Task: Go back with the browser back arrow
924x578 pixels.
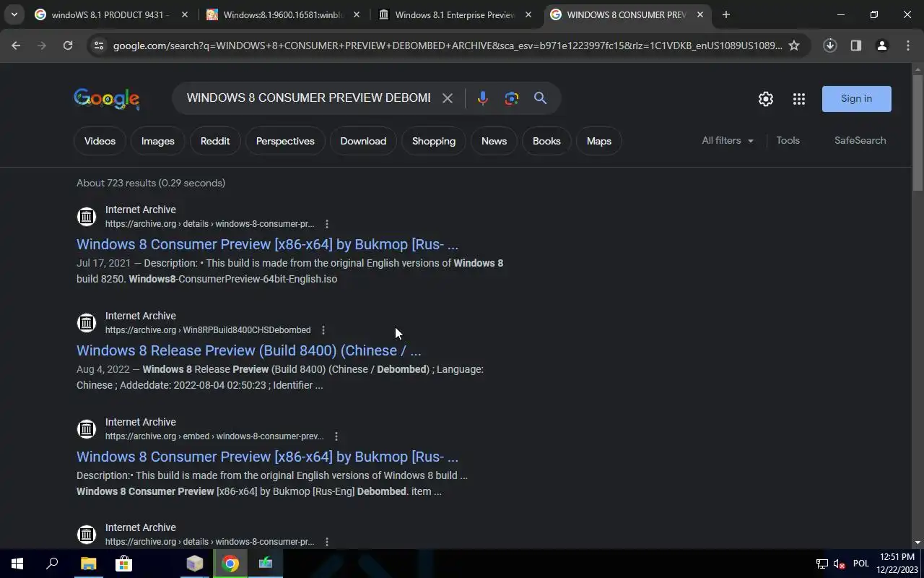Action: pos(16,46)
